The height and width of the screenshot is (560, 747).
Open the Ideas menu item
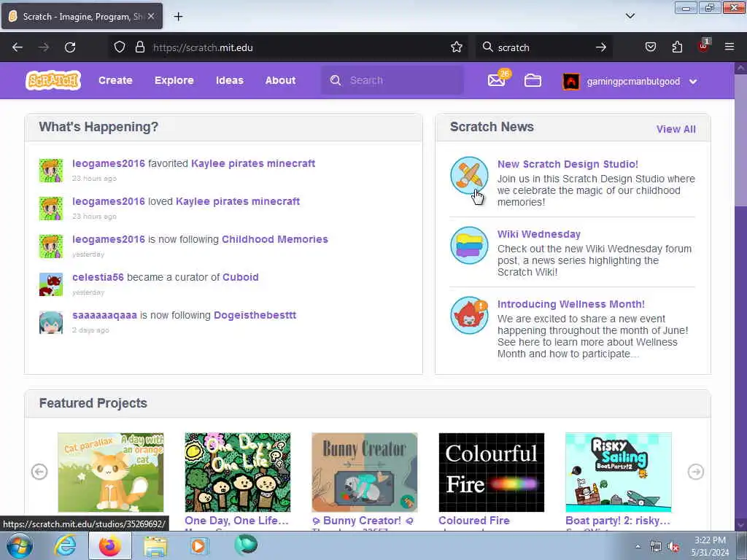pos(230,80)
